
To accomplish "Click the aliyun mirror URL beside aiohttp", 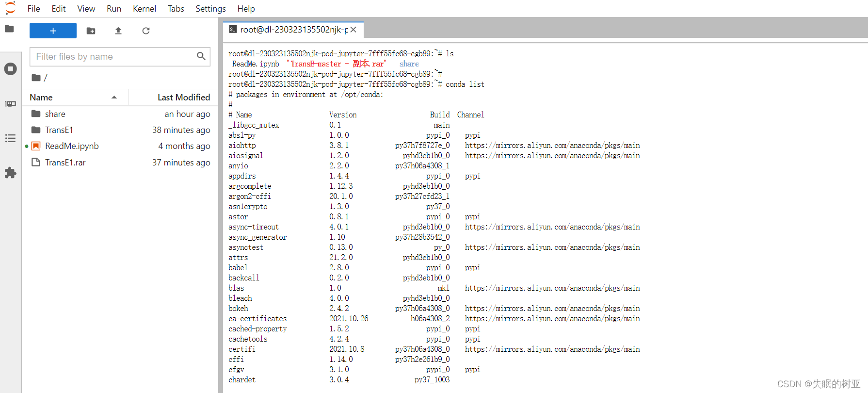I will click(552, 146).
